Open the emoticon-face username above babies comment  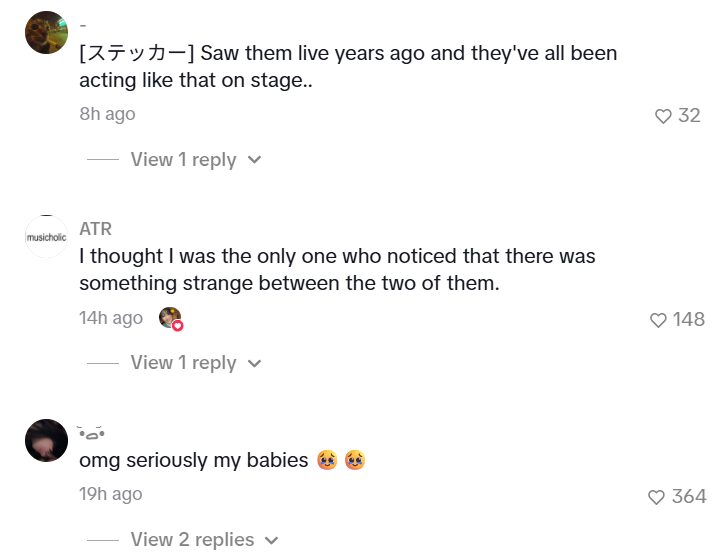[x=91, y=433]
